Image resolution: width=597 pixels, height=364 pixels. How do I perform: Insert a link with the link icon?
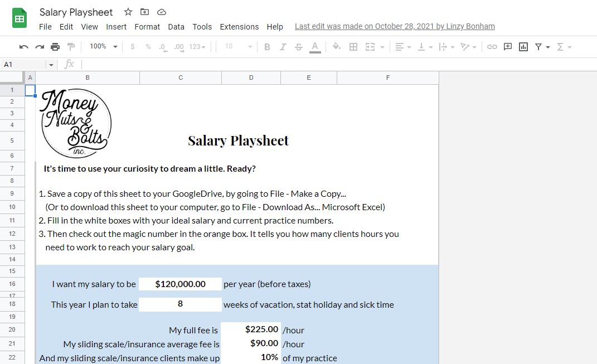[492, 46]
